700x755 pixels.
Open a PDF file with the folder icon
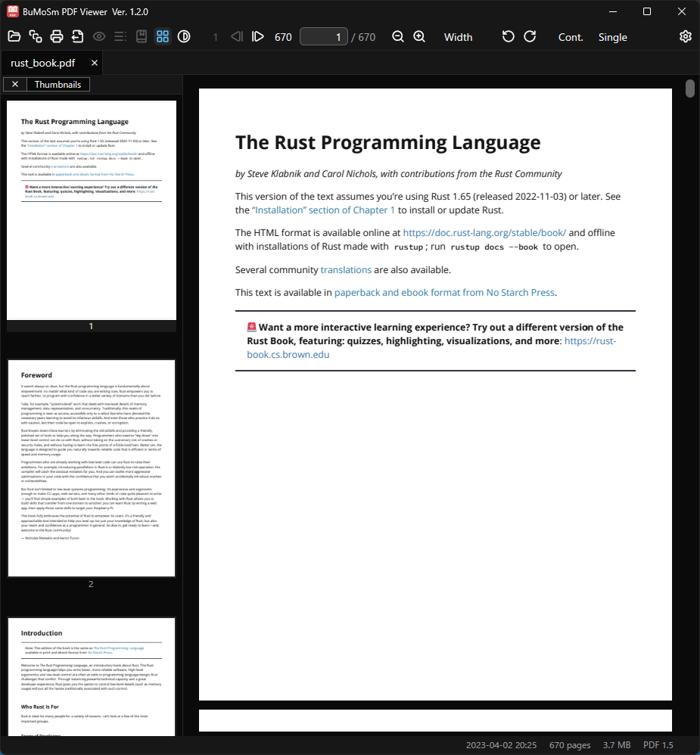tap(14, 36)
